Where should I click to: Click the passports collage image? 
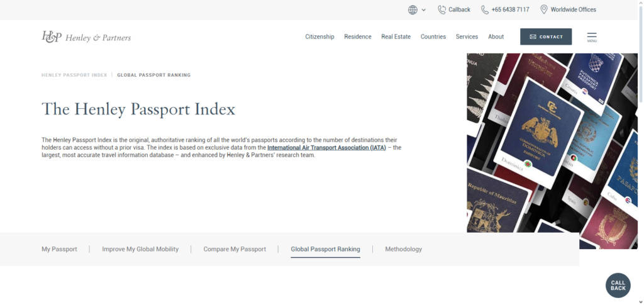click(x=552, y=151)
